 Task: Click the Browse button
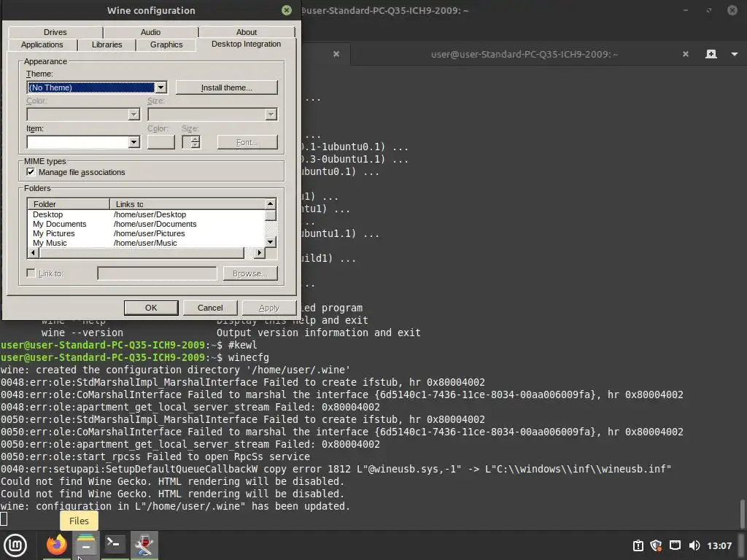pos(250,273)
